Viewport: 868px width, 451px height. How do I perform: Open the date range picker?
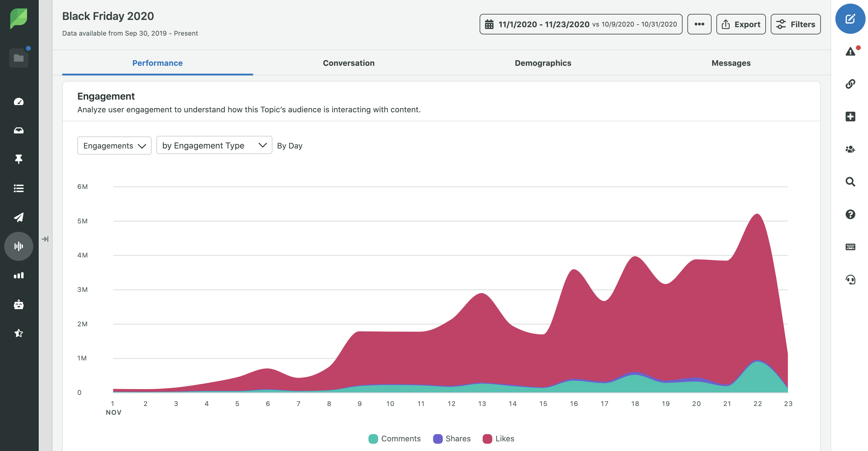(580, 24)
